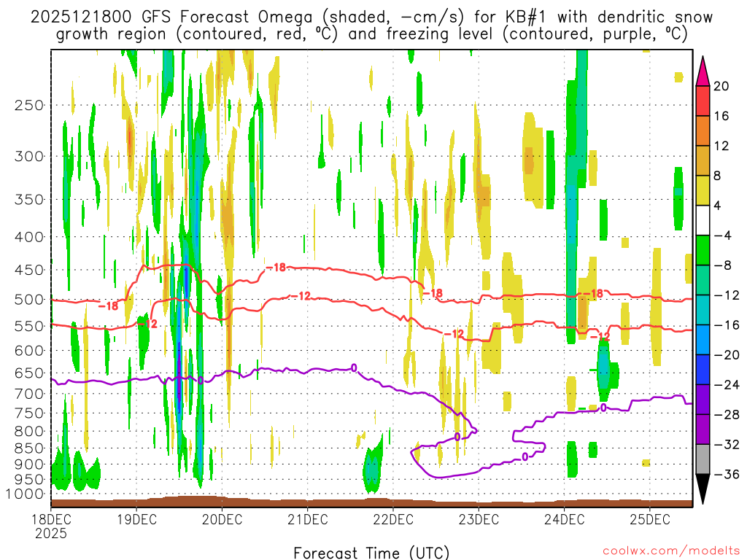Image resolution: width=747 pixels, height=560 pixels.
Task: Click the 700 pressure level label
Action: (29, 394)
